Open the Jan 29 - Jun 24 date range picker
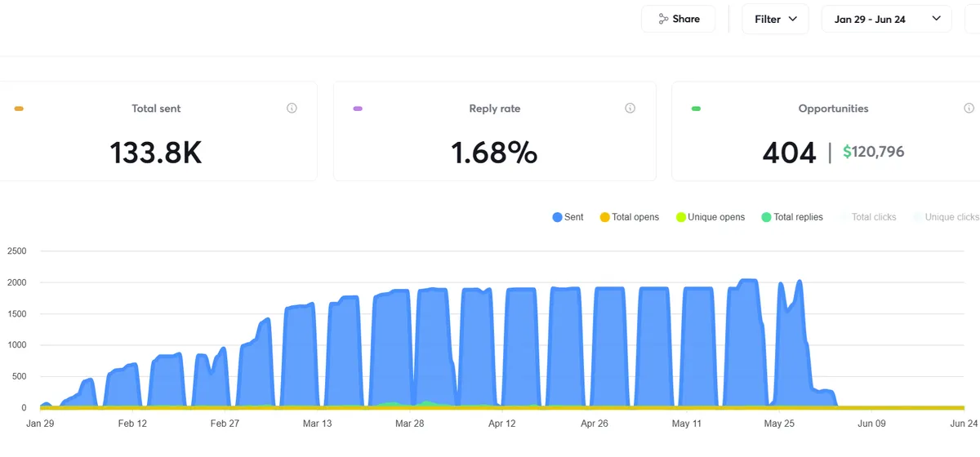The height and width of the screenshot is (457, 980). [x=886, y=19]
